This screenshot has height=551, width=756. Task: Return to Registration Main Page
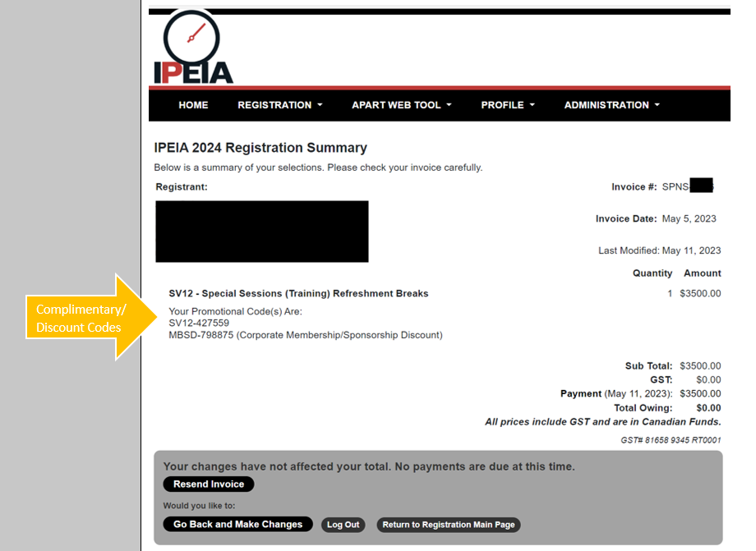(x=449, y=525)
